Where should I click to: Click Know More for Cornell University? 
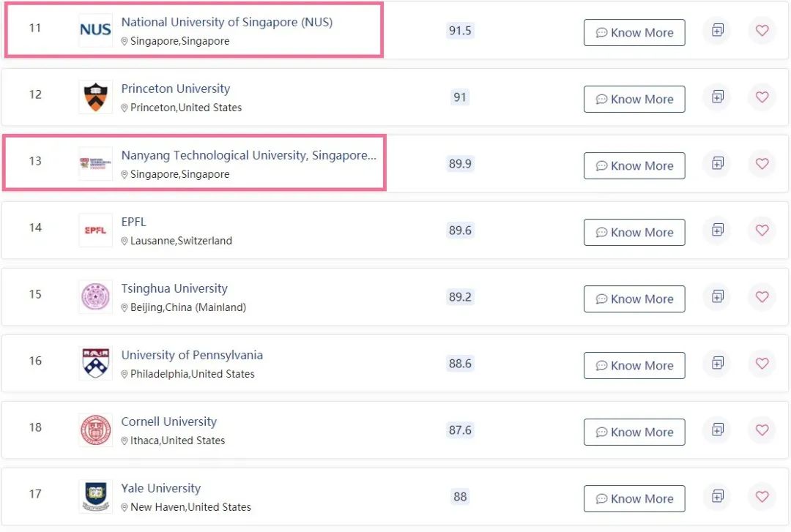[x=634, y=432]
